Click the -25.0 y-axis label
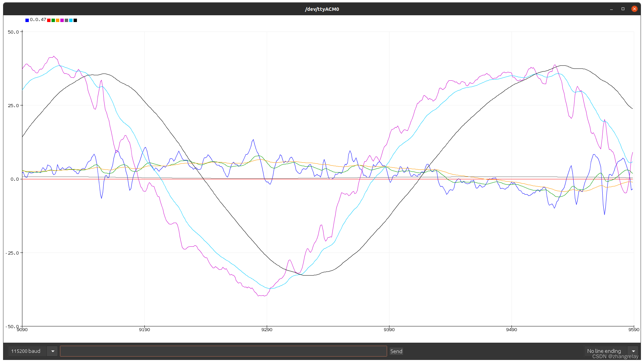Screen dimensions: 644x363 (x=13, y=253)
